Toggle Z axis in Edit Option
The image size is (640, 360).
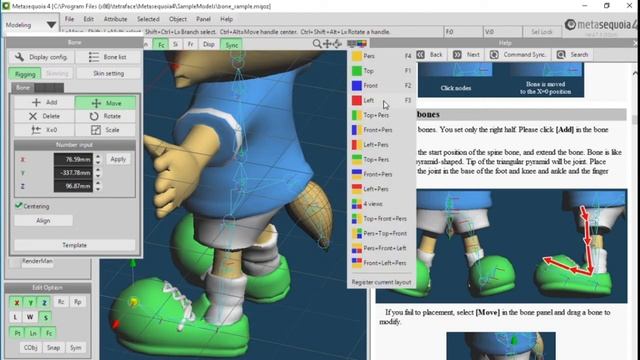[x=44, y=302]
